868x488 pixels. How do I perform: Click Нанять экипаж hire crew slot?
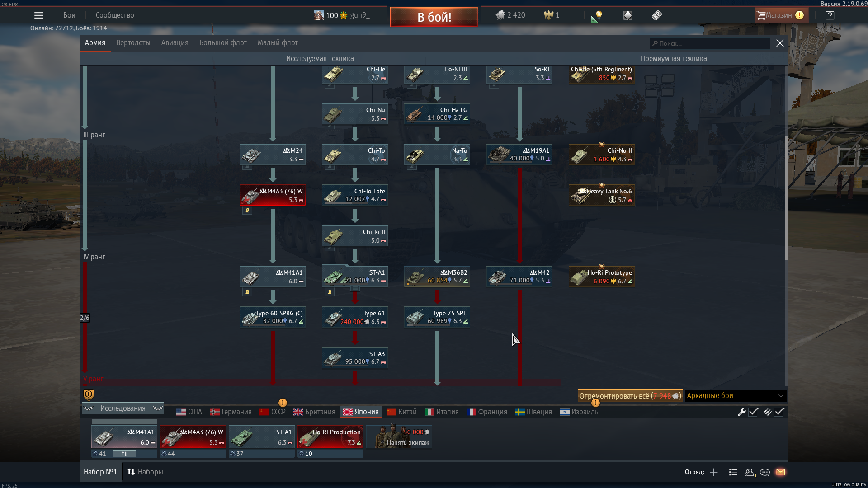point(399,436)
